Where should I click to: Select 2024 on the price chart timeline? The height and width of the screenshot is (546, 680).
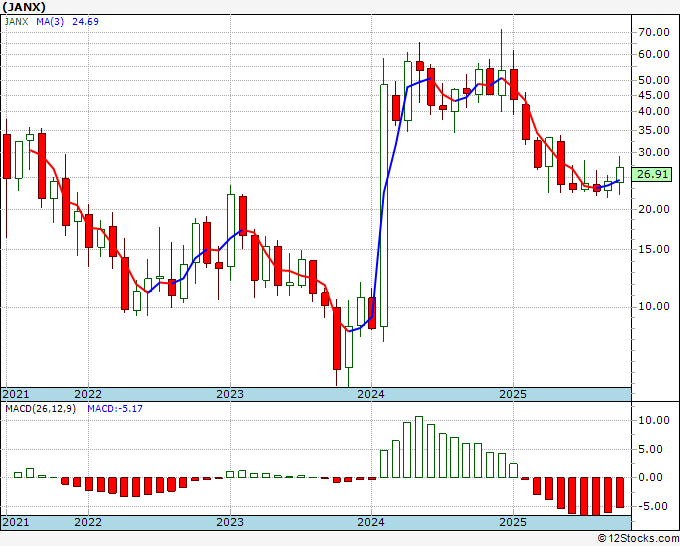coord(371,394)
